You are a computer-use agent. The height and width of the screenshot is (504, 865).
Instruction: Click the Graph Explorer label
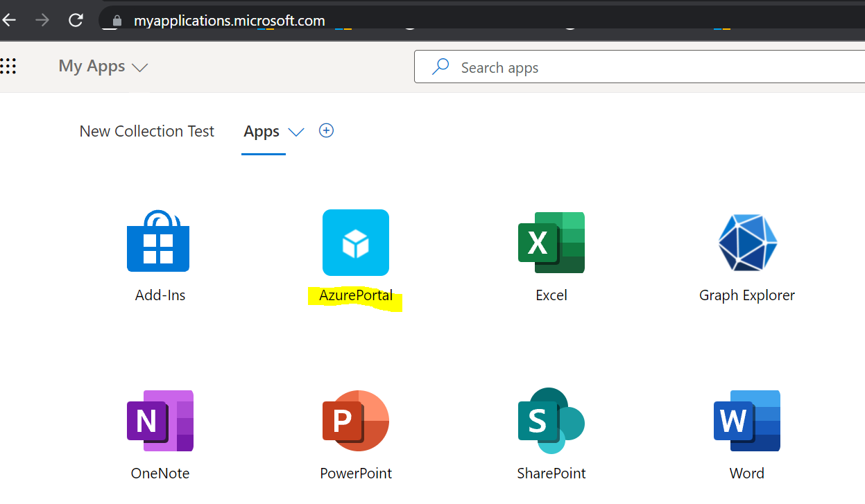coord(747,295)
